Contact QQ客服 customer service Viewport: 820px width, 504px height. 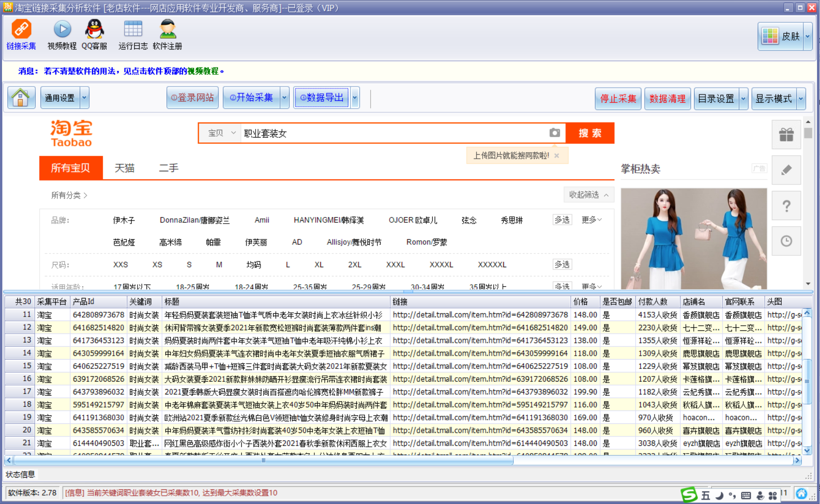pyautogui.click(x=94, y=34)
